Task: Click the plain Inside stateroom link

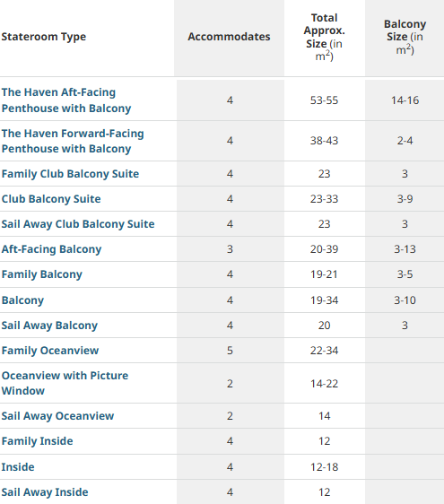Action: (18, 467)
